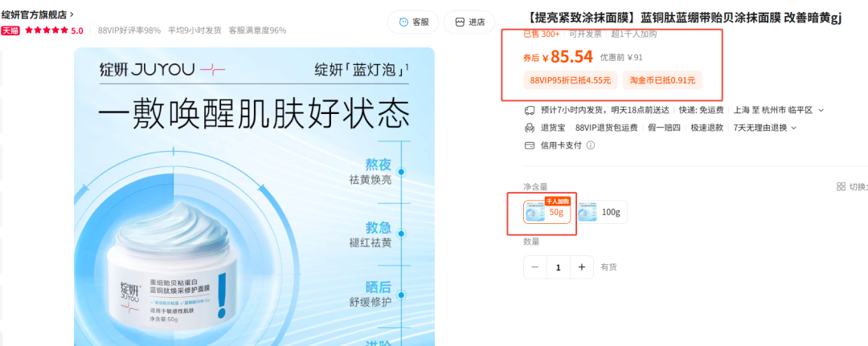Click the 可开发票 invoice text

(586, 35)
